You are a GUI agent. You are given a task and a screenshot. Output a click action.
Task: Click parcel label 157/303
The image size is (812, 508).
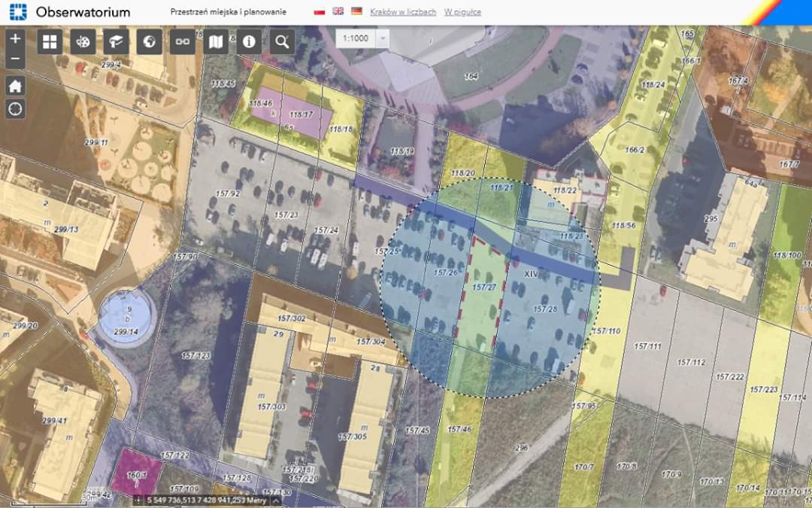(x=272, y=406)
